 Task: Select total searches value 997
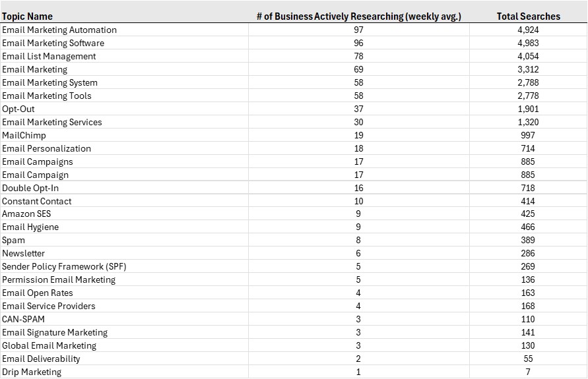coord(528,135)
